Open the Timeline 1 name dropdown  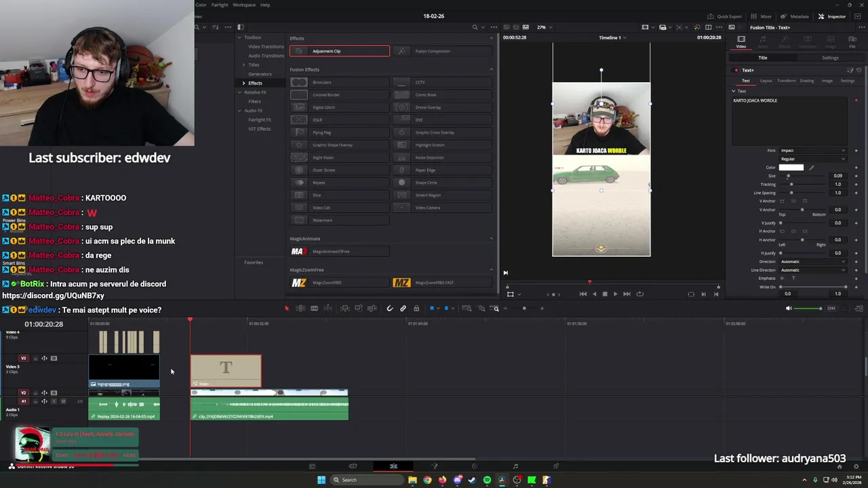click(x=612, y=37)
